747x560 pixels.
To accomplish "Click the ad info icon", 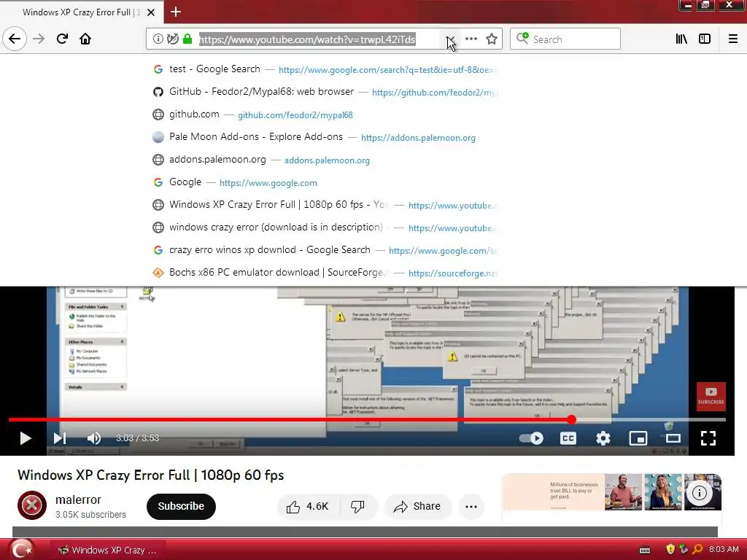I will coord(700,492).
